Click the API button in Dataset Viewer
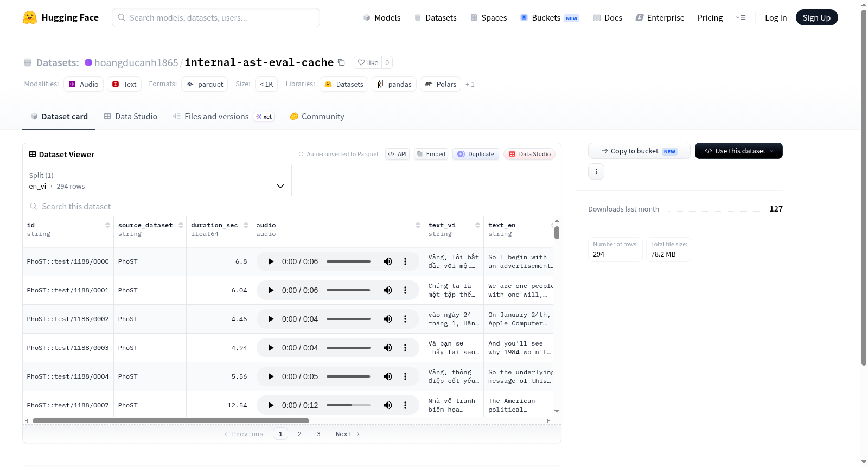868x467 pixels. pos(398,154)
